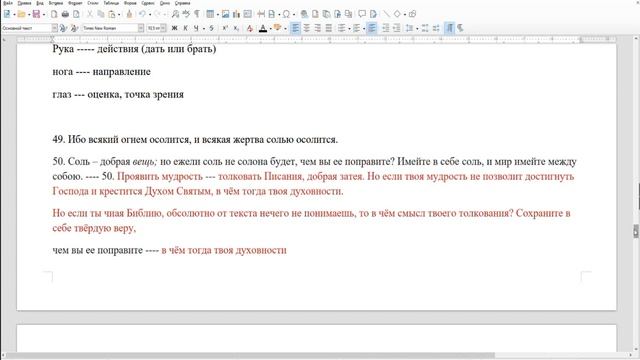Toggle formatting marks (pilcrow) display

pos(197,14)
